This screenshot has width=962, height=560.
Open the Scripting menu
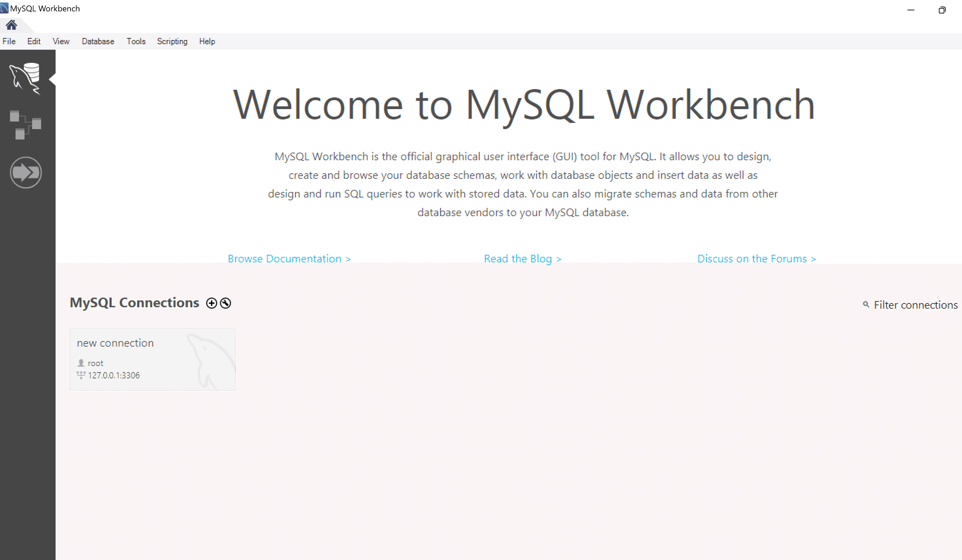172,41
